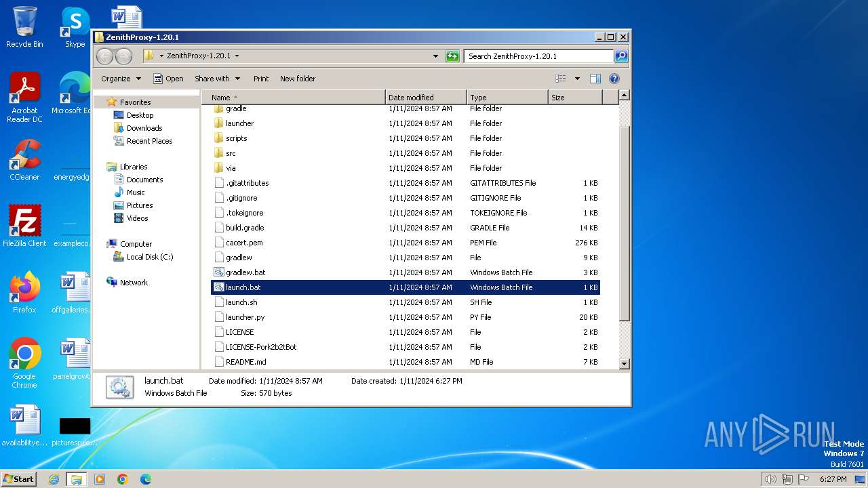Screen dimensions: 868x488
Task: Sort by the Size column header
Action: click(x=575, y=98)
